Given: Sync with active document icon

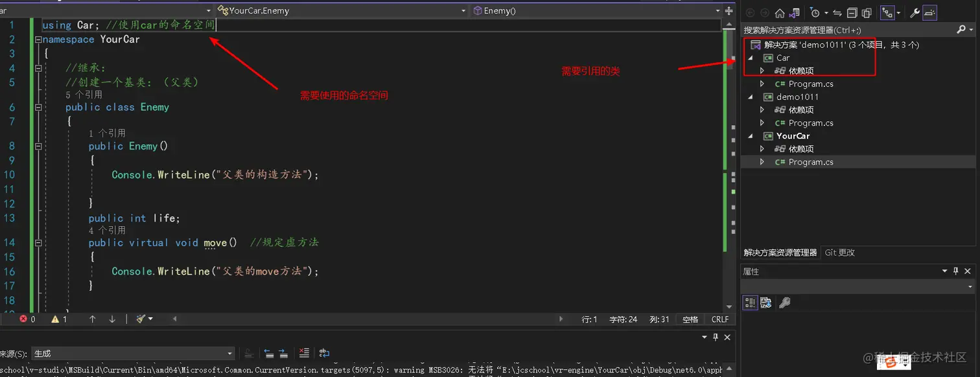Looking at the screenshot, I should click(x=837, y=13).
